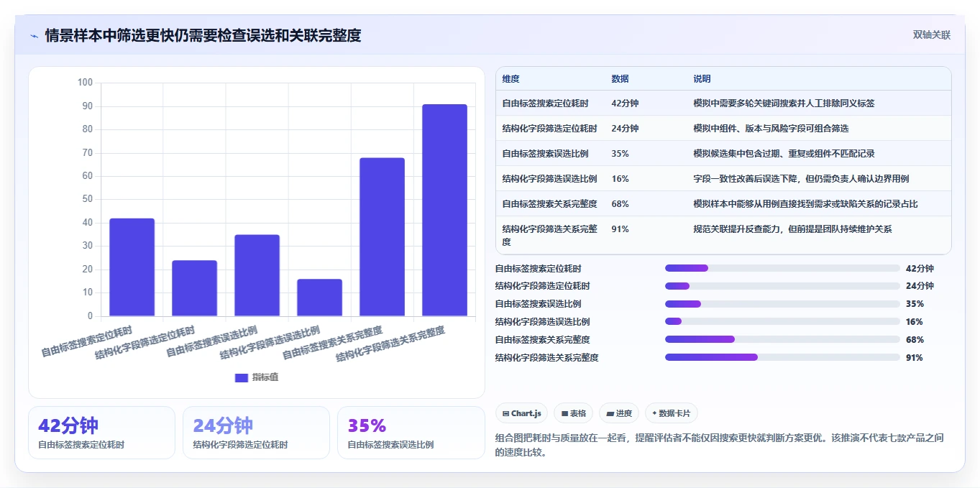Click y-axis label 100 on chart

tap(85, 83)
